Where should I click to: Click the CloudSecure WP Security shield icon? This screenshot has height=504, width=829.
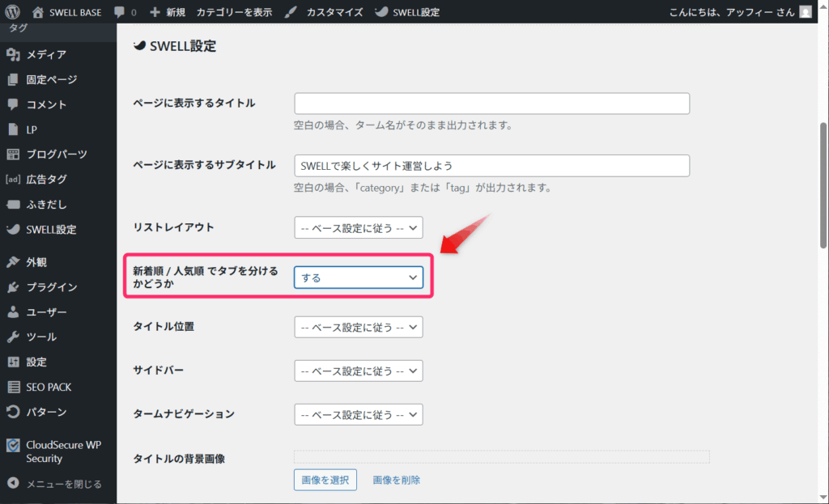tap(13, 446)
